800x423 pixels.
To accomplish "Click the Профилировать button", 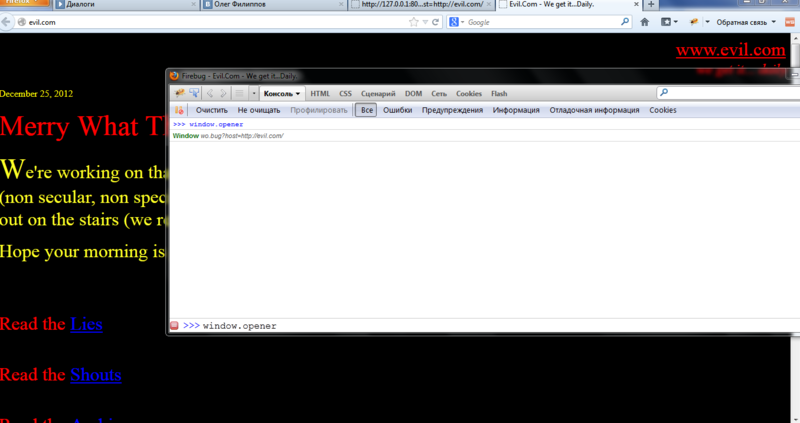I will click(318, 110).
